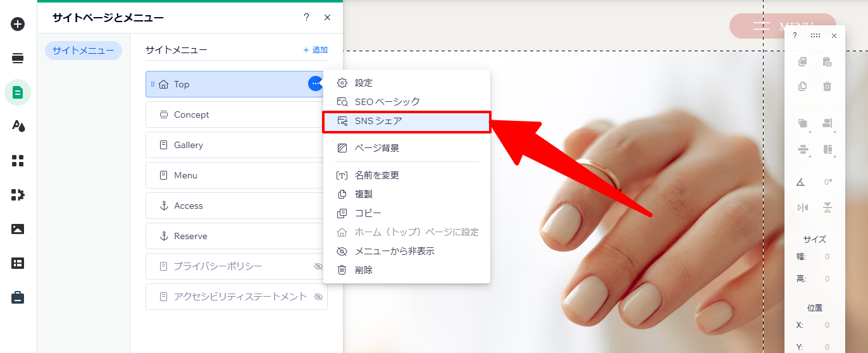Click the flip horizontal icon in toolbox
Screen dimensions: 868x353
click(803, 207)
